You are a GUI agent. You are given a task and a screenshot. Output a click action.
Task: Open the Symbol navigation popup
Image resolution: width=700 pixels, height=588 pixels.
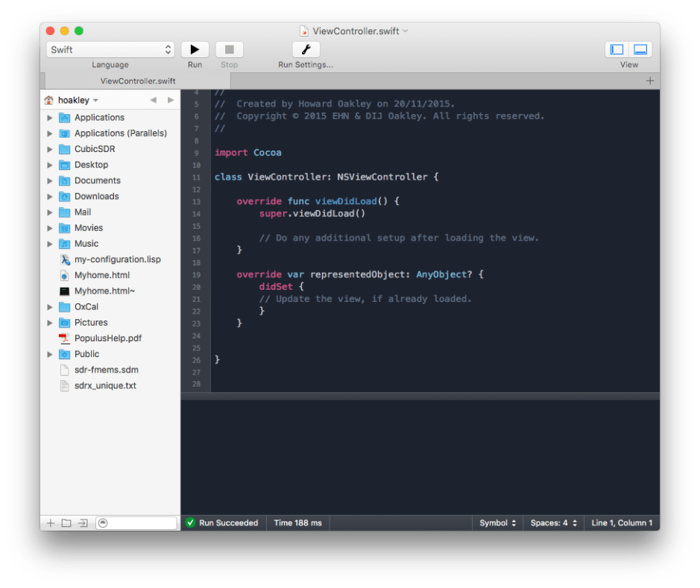pos(498,523)
